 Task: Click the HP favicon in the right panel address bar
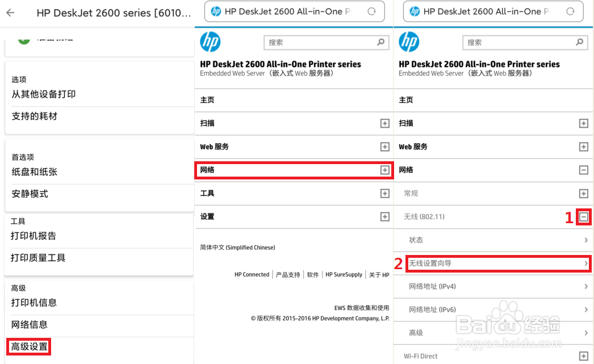[415, 12]
